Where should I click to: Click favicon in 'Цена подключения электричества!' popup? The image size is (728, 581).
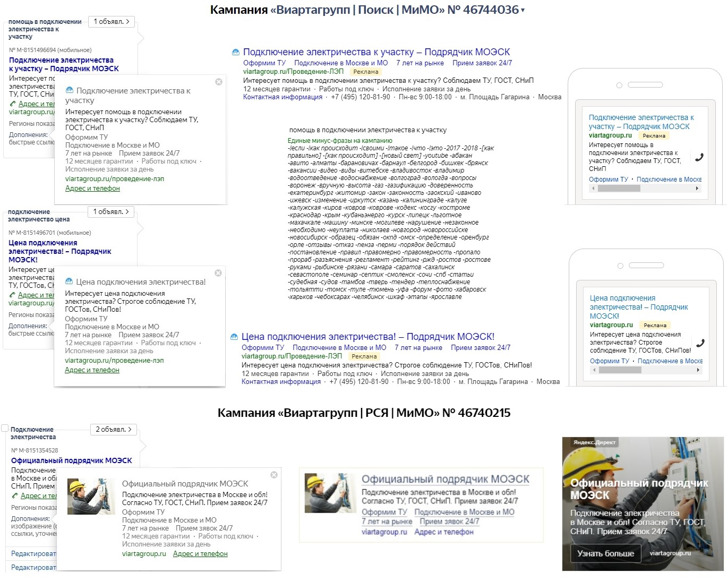(x=69, y=281)
